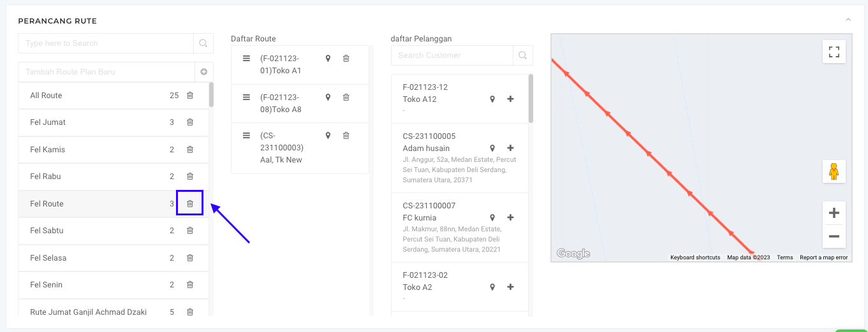Remove Toko A8 from Daftar Route
This screenshot has height=332, width=868.
click(346, 97)
